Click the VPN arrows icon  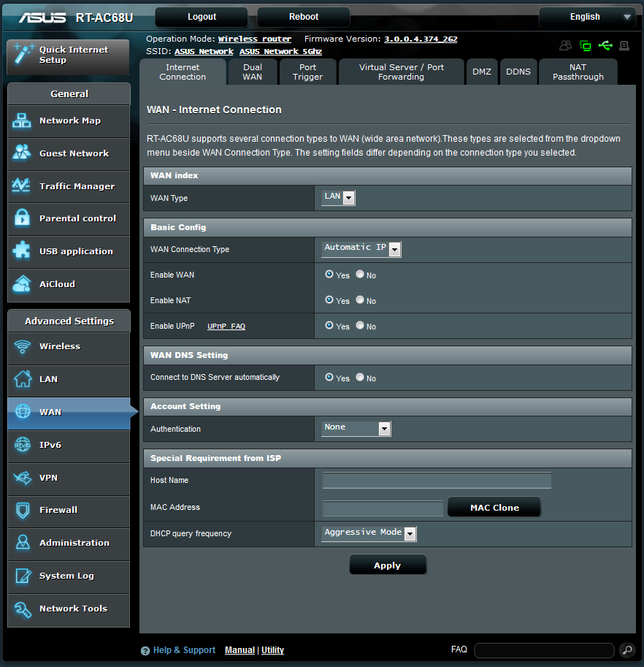(23, 478)
